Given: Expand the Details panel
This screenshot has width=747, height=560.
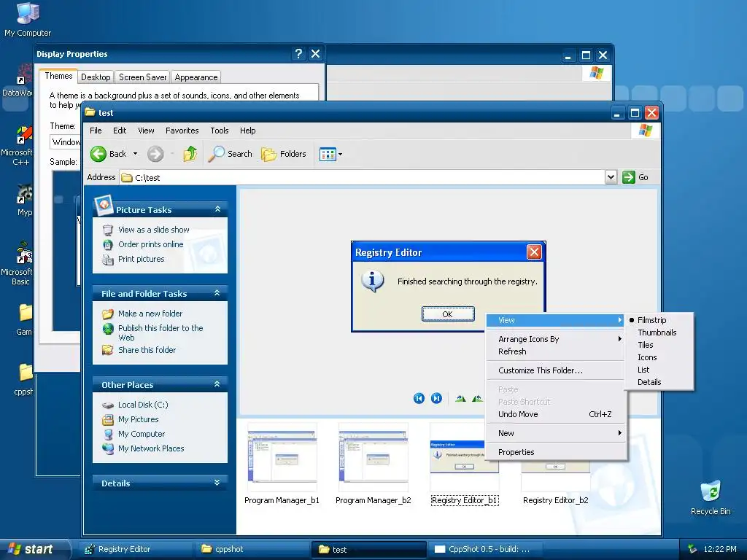Looking at the screenshot, I should [x=217, y=483].
